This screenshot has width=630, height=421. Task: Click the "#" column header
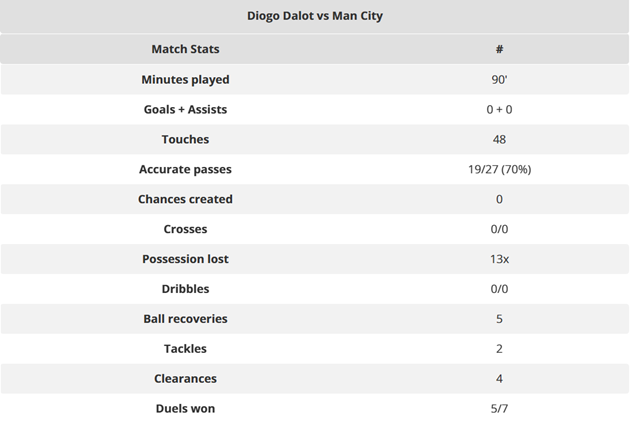pyautogui.click(x=499, y=49)
